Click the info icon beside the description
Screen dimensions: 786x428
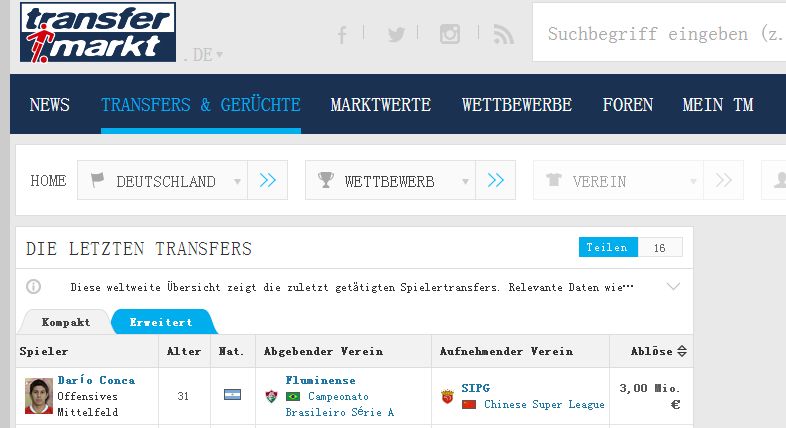pyautogui.click(x=33, y=287)
